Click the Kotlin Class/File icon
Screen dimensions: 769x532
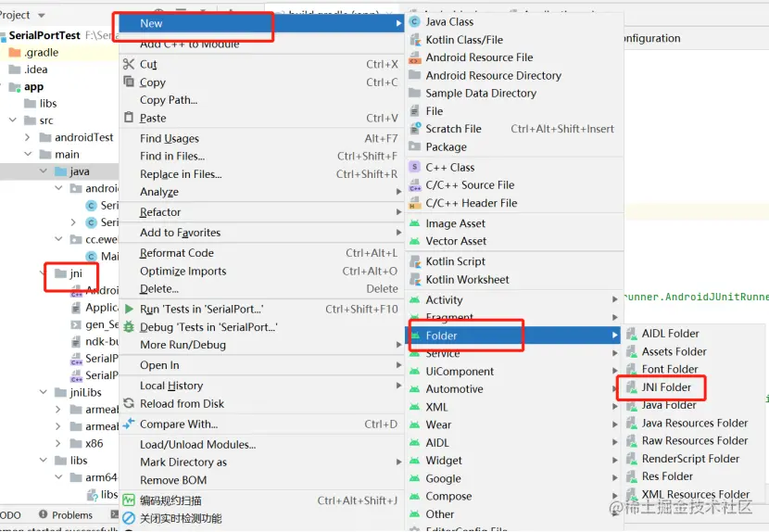click(x=415, y=39)
